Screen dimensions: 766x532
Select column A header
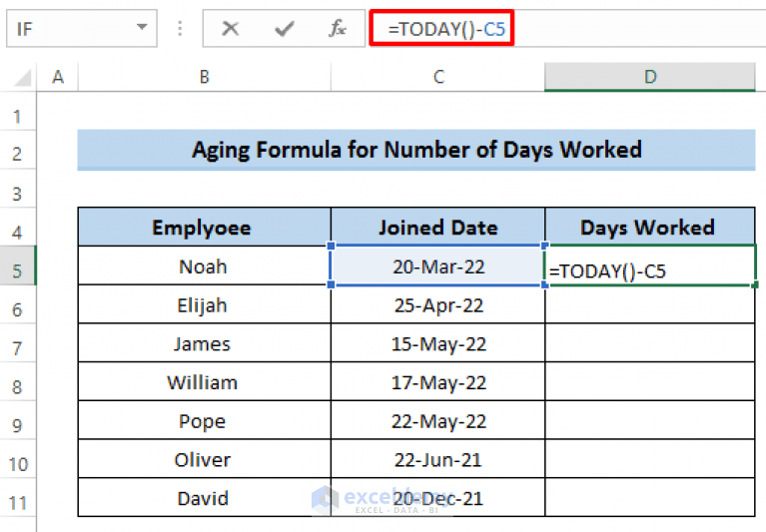coord(58,77)
